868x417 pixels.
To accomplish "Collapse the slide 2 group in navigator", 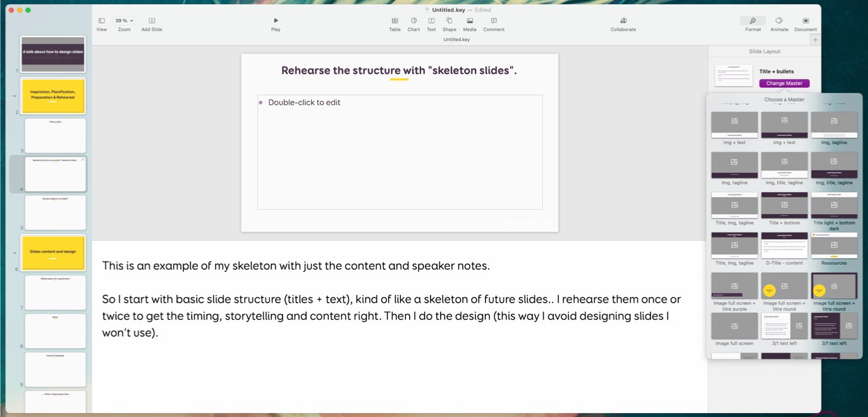I will (x=15, y=96).
